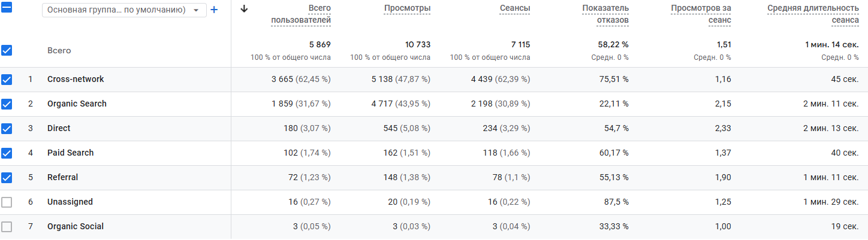
Task: Sort by Сеансы column header
Action: tap(515, 8)
